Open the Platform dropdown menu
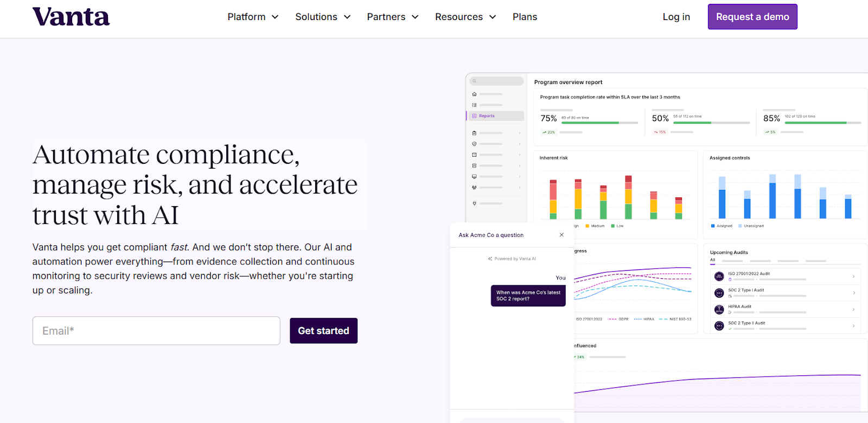868x423 pixels. tap(253, 17)
